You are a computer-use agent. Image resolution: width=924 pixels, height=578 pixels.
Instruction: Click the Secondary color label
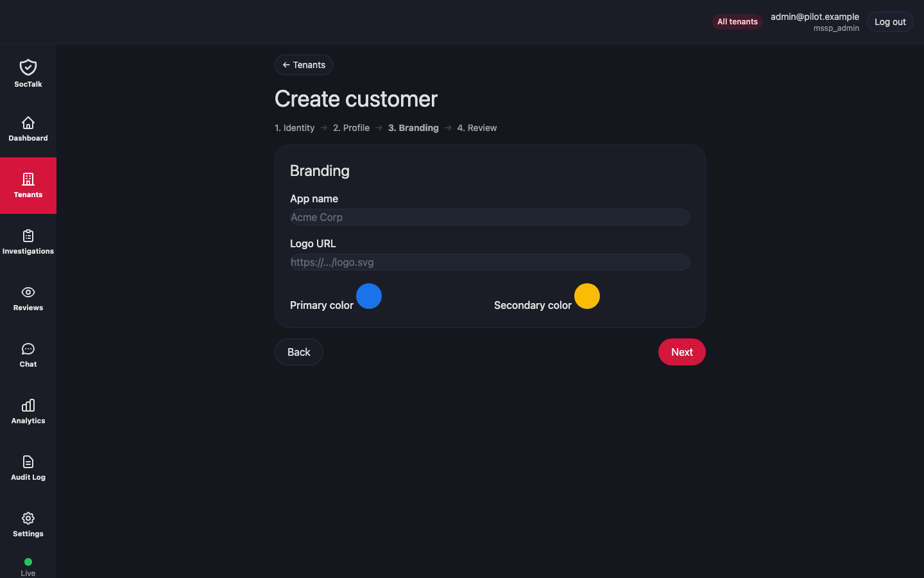(x=533, y=305)
